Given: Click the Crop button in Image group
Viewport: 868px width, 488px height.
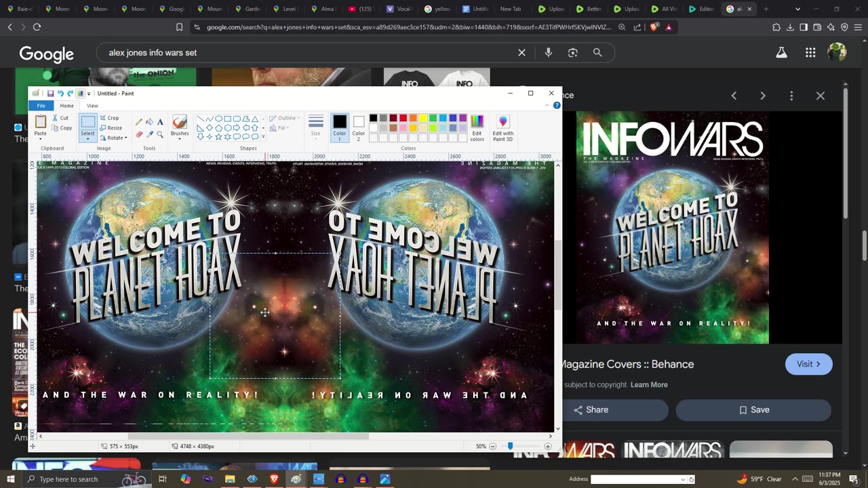Looking at the screenshot, I should click(110, 118).
